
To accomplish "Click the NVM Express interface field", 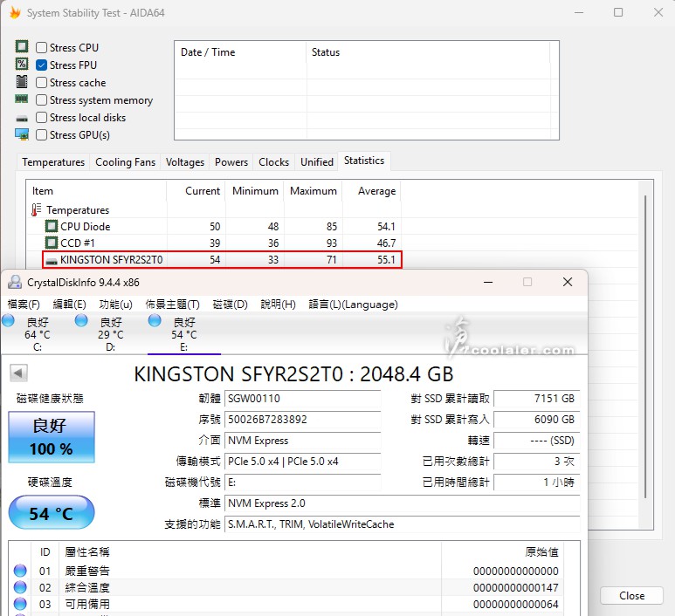I will click(303, 441).
